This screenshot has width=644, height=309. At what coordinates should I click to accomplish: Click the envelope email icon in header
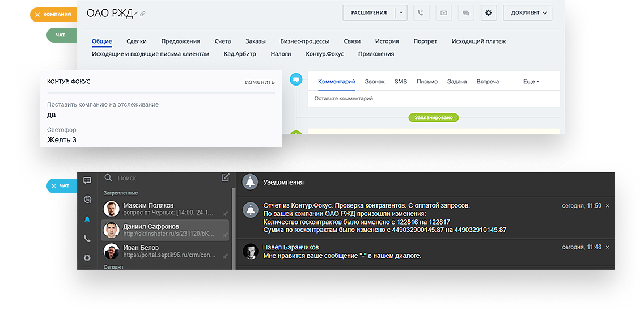[443, 12]
